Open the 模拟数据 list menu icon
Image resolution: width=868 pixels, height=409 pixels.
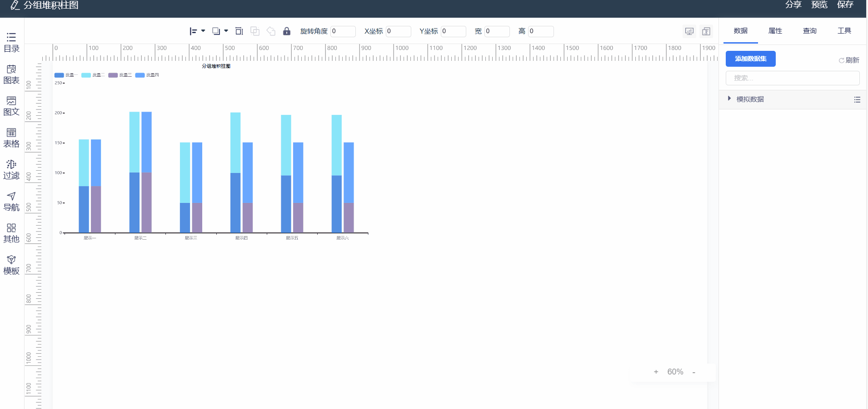(857, 99)
